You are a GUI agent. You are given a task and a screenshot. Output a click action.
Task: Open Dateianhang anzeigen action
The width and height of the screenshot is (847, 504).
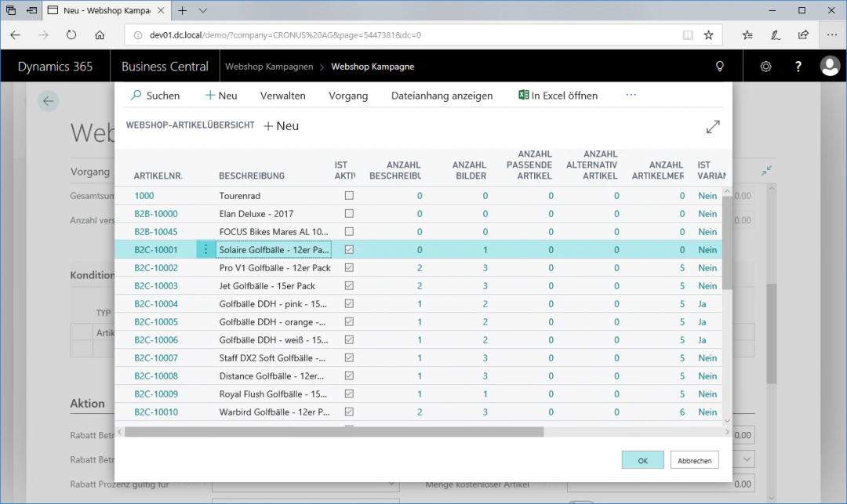442,96
